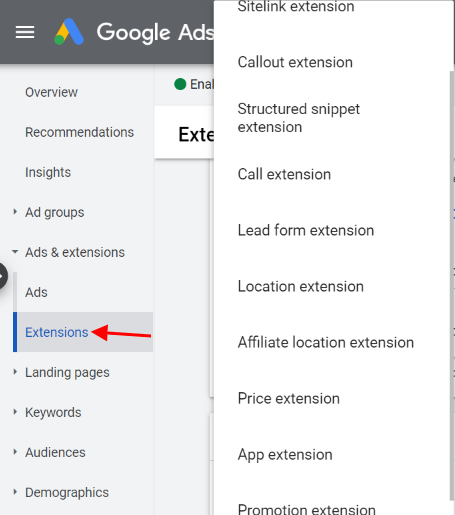Open Demographics in the sidebar
Image resolution: width=455 pixels, height=515 pixels.
pyautogui.click(x=67, y=492)
